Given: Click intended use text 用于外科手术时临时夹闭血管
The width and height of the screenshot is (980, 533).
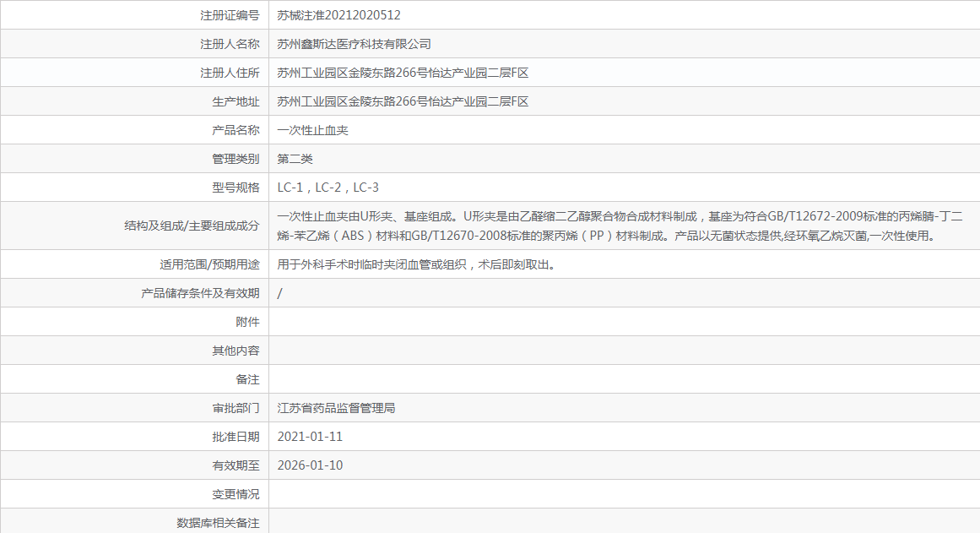Looking at the screenshot, I should (x=416, y=264).
